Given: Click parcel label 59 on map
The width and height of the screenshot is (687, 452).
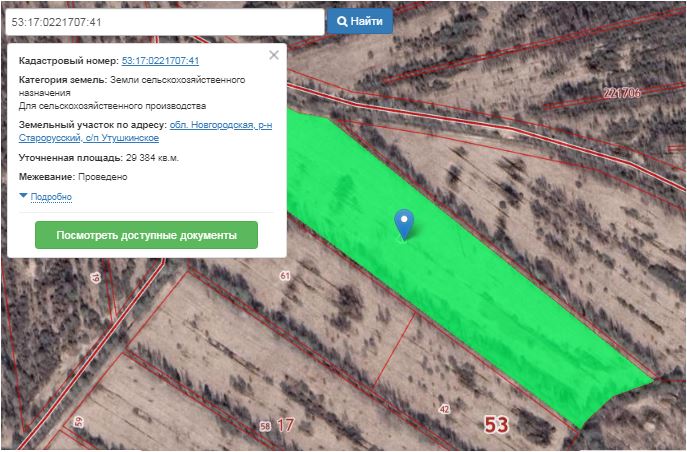Looking at the screenshot, I should click(x=78, y=422).
